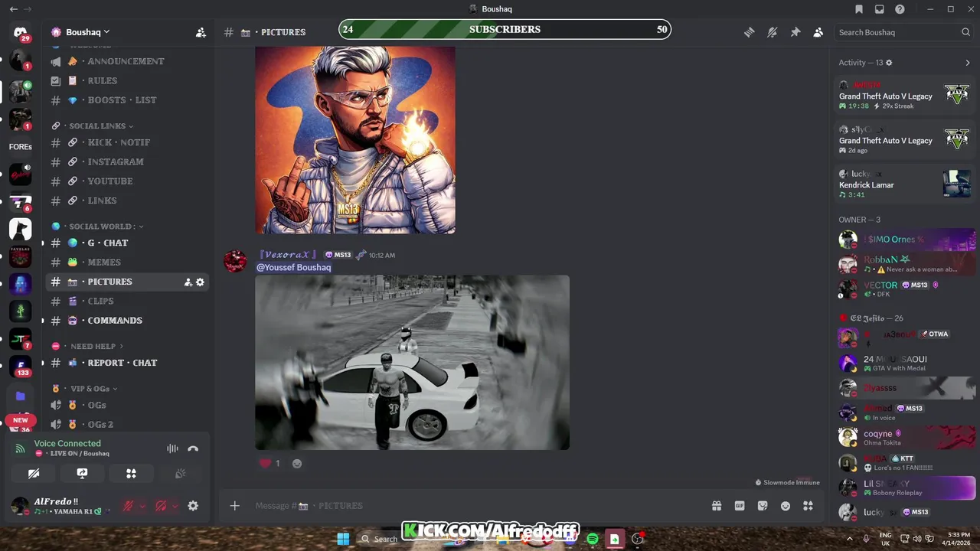
Task: Open the Inbox icon
Action: pos(880,9)
